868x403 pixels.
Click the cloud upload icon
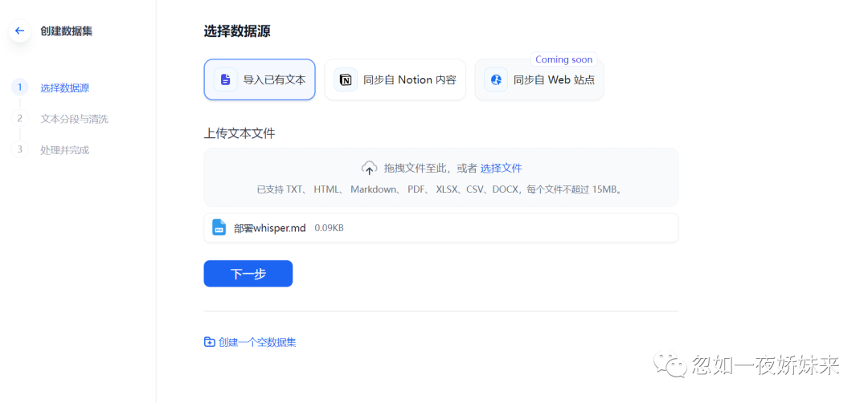369,168
